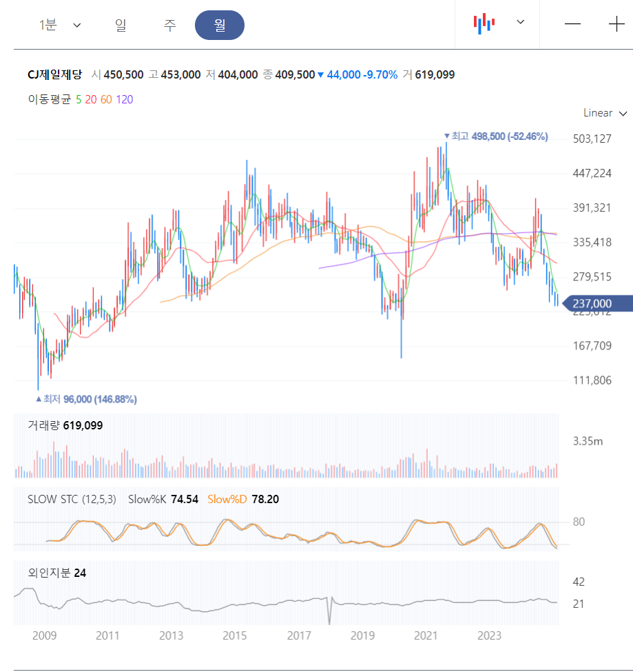Click the candlestick chart type icon
Image resolution: width=633 pixels, height=672 pixels.
484,23
